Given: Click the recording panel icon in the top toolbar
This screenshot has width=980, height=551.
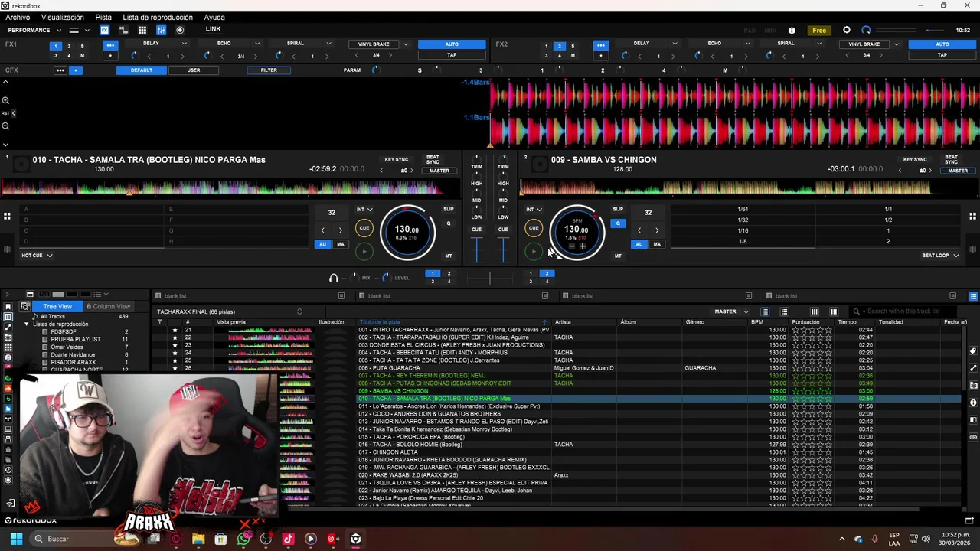Looking at the screenshot, I should (x=180, y=30).
